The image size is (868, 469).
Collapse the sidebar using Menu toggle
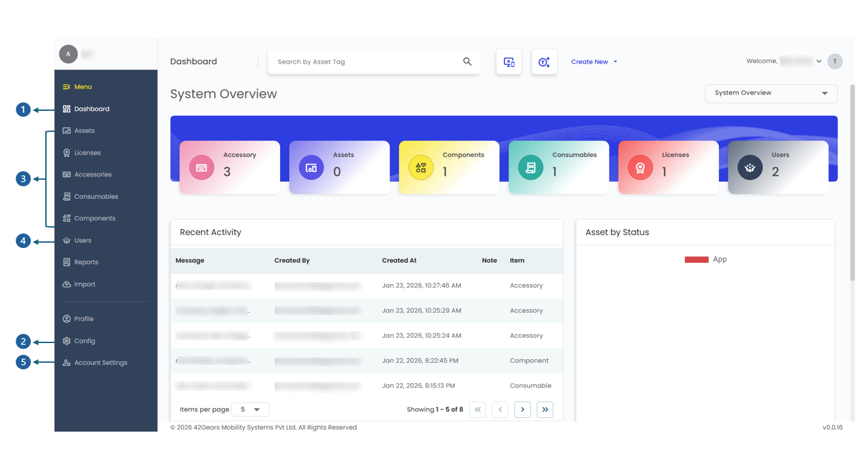point(67,87)
